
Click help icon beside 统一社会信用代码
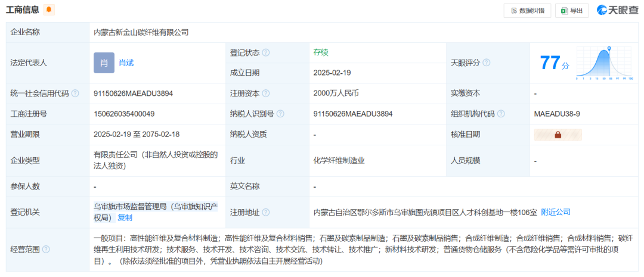75,93
